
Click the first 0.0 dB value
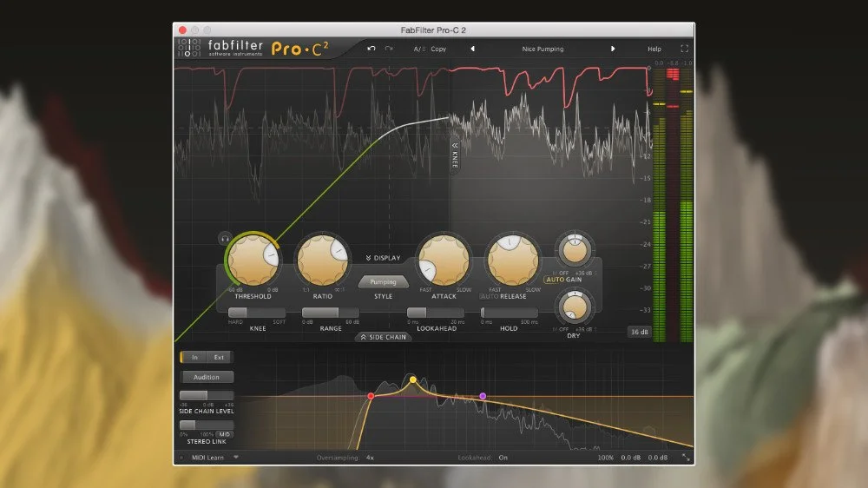630,458
